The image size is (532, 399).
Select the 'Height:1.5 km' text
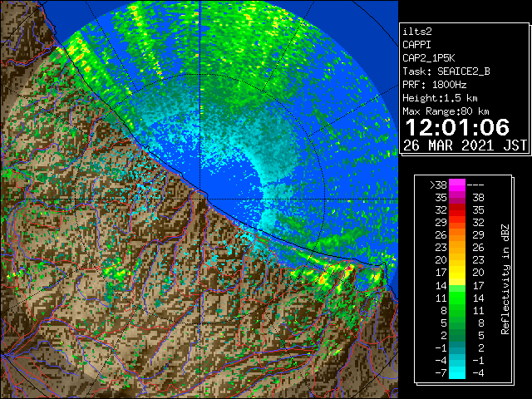coord(440,98)
